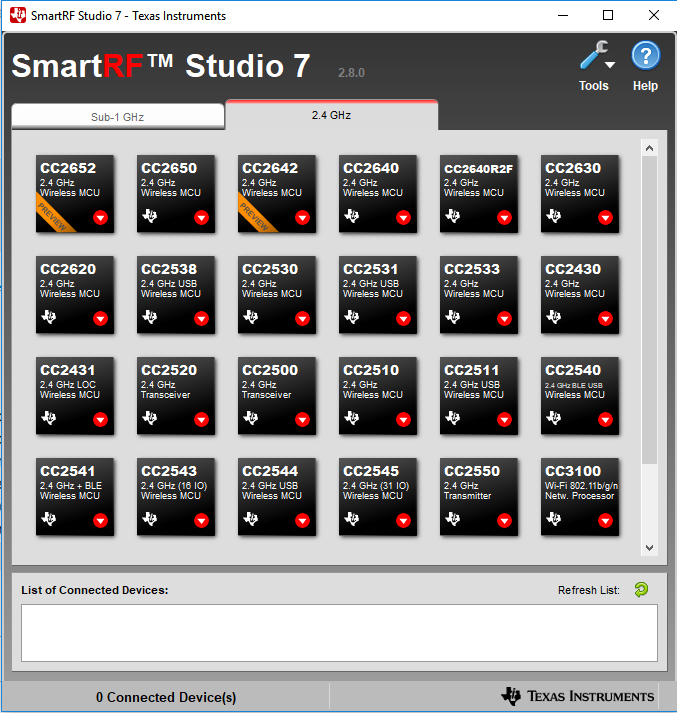Screen dimensions: 677x713
Task: Click the SmartRF Studio title bar icon
Action: [18, 15]
